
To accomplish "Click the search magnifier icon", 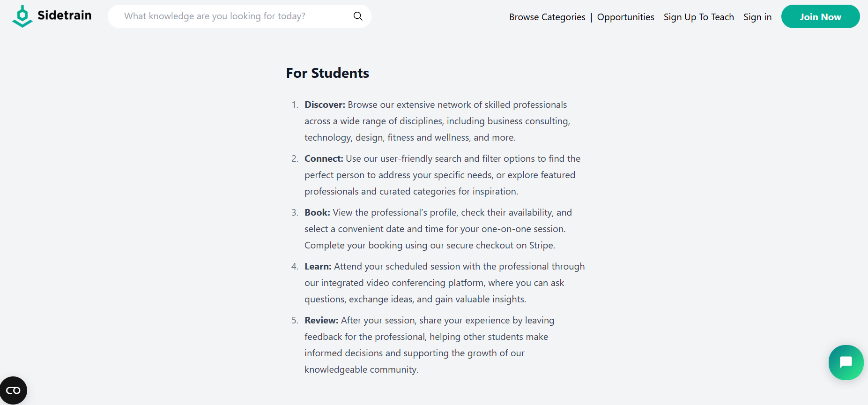I will 358,16.
